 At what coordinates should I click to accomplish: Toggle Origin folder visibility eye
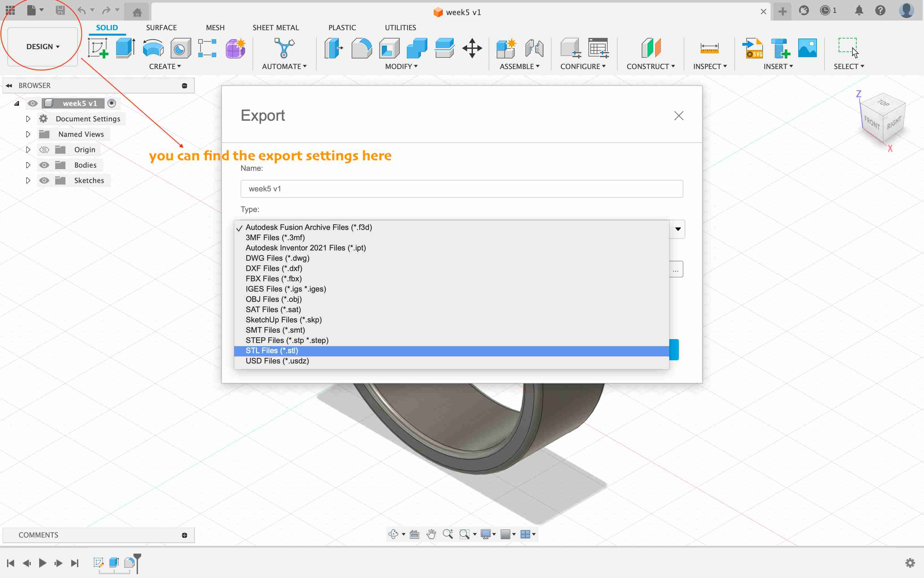click(x=44, y=149)
